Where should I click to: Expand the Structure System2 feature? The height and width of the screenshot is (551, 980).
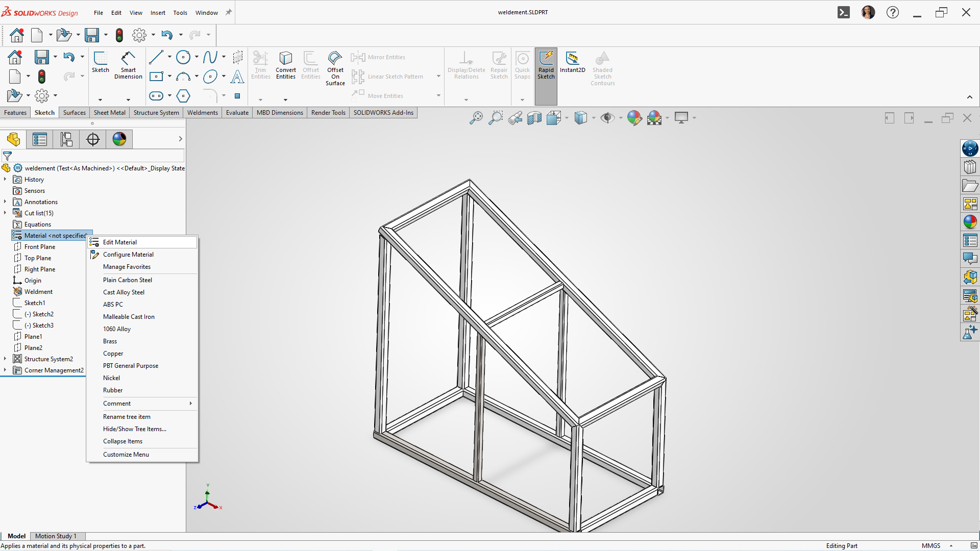[x=5, y=359]
